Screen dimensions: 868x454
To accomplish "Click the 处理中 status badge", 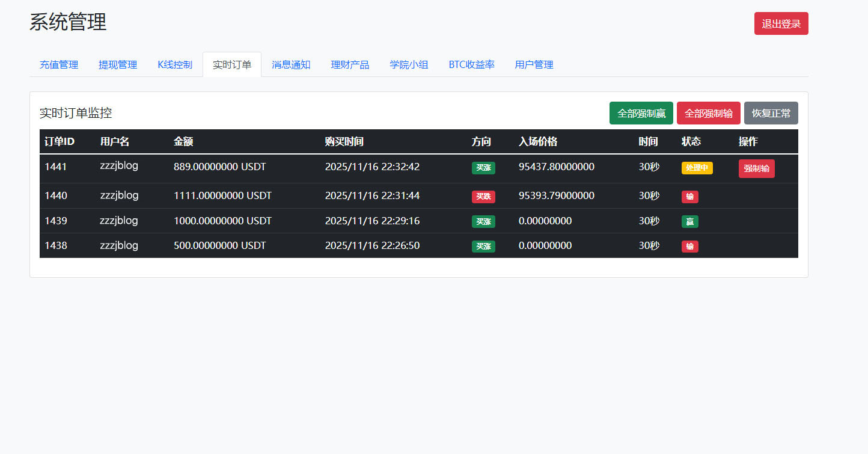I will click(x=697, y=168).
